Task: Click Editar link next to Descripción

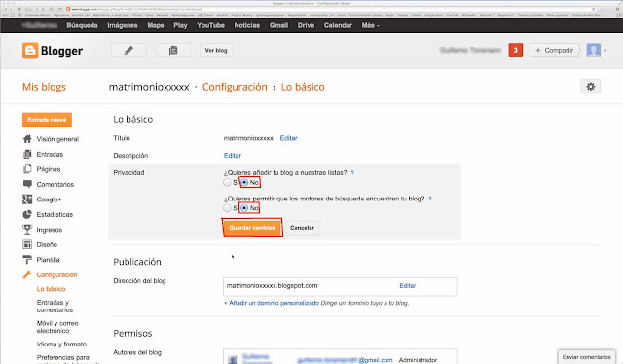Action: [x=233, y=156]
